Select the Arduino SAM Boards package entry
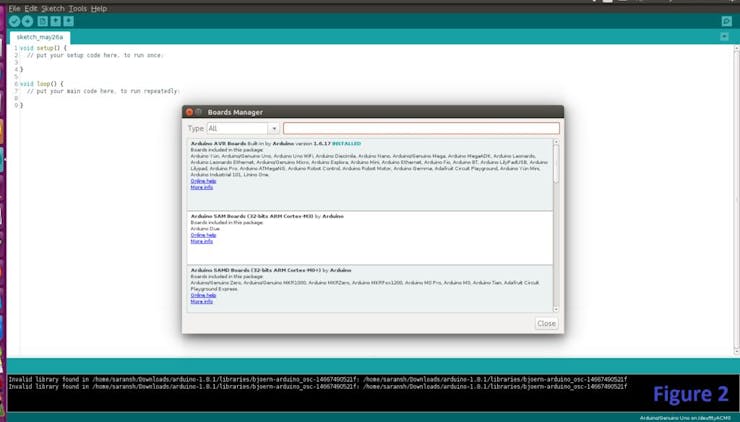740x422 pixels. coord(370,238)
